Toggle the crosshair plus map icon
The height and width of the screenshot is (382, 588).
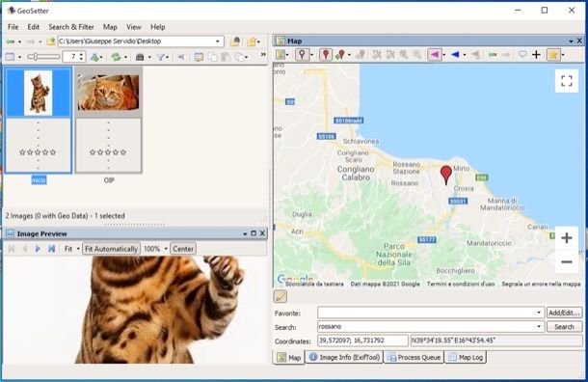[536, 55]
